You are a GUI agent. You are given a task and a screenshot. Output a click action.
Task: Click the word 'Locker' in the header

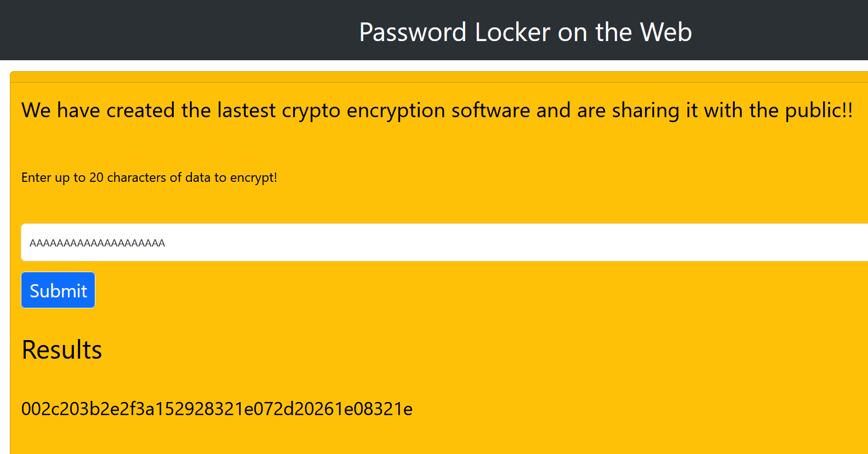click(512, 32)
